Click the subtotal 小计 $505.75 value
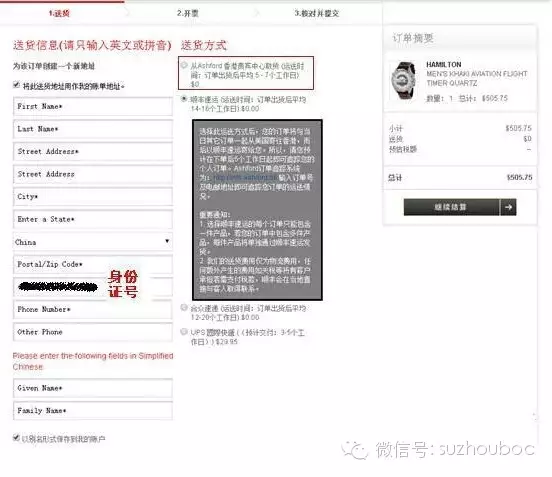The width and height of the screenshot is (552, 477). [518, 128]
